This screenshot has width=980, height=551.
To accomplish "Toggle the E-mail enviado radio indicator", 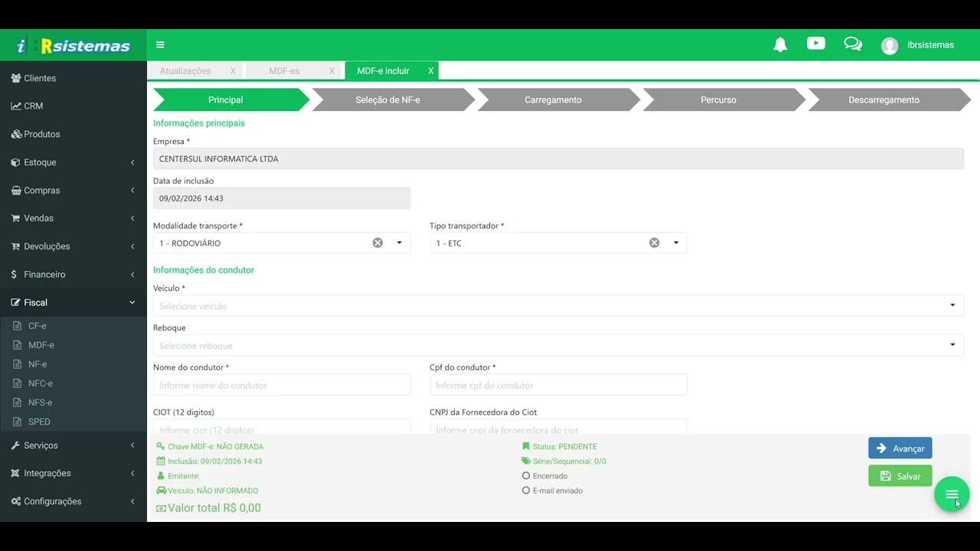I will 526,490.
